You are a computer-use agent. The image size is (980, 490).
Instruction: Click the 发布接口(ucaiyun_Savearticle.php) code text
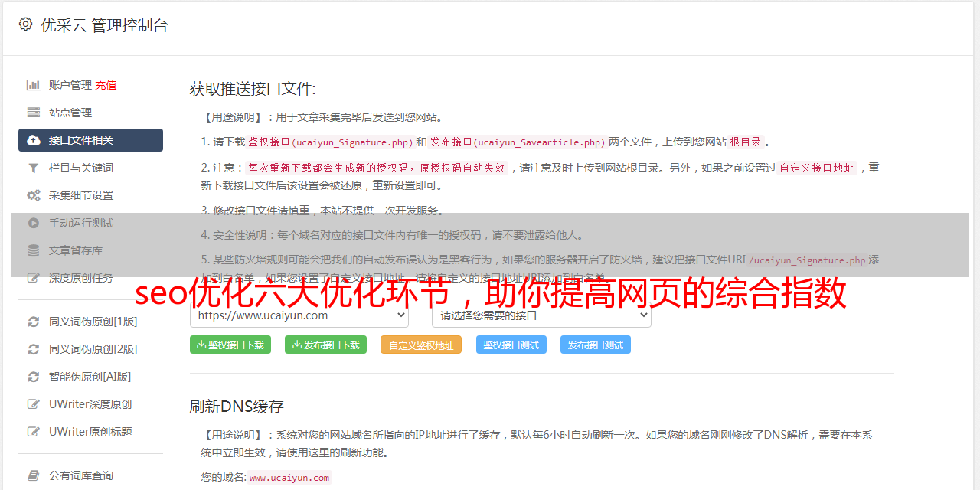518,142
